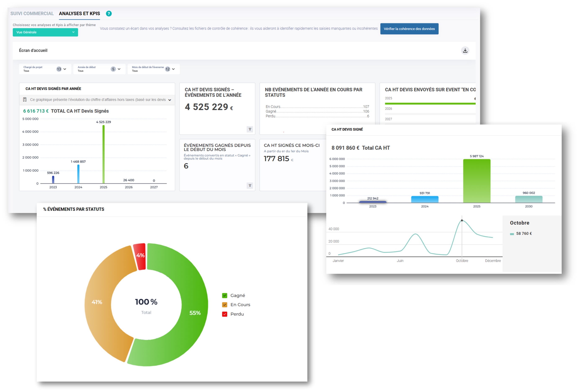The image size is (579, 392).
Task: Click the 13 count badge in Chargé de projet
Action: coord(59,69)
